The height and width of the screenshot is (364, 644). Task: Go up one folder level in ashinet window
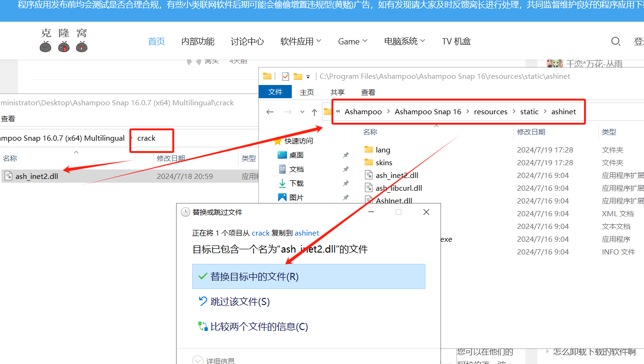314,112
